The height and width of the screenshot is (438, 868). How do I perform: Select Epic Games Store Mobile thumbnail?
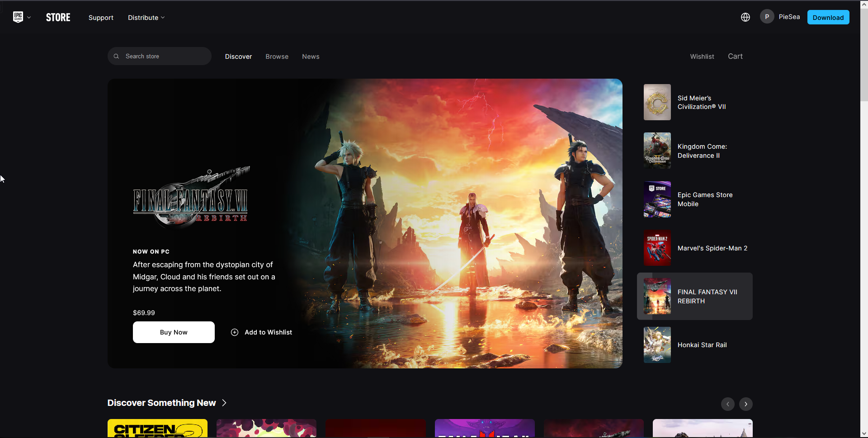pyautogui.click(x=657, y=199)
